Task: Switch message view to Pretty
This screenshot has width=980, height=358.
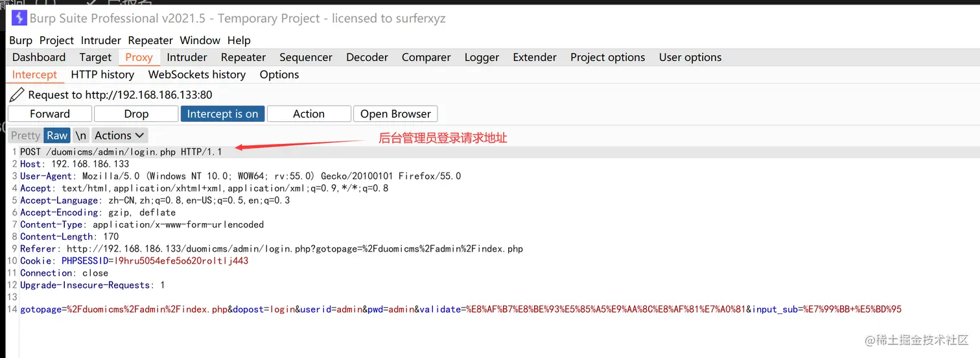Action: [x=26, y=136]
